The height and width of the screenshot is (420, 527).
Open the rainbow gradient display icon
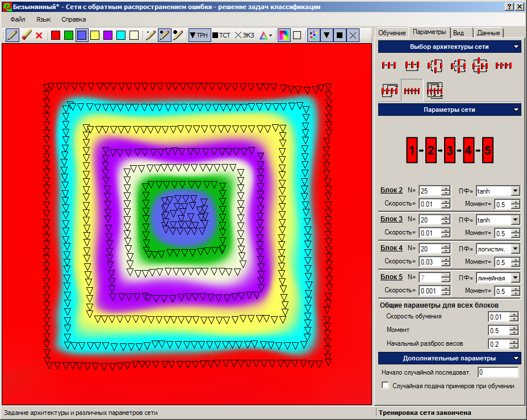point(284,35)
